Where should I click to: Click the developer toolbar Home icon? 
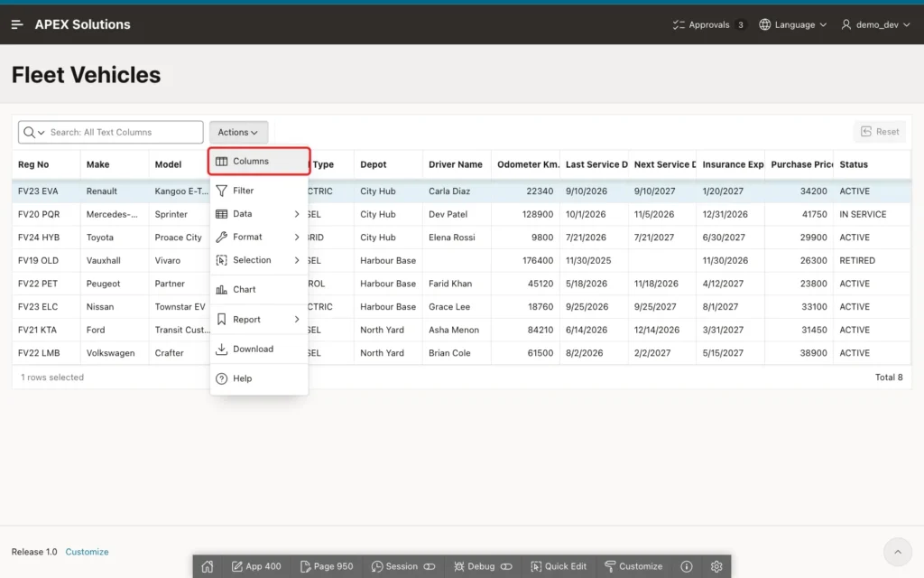(208, 566)
